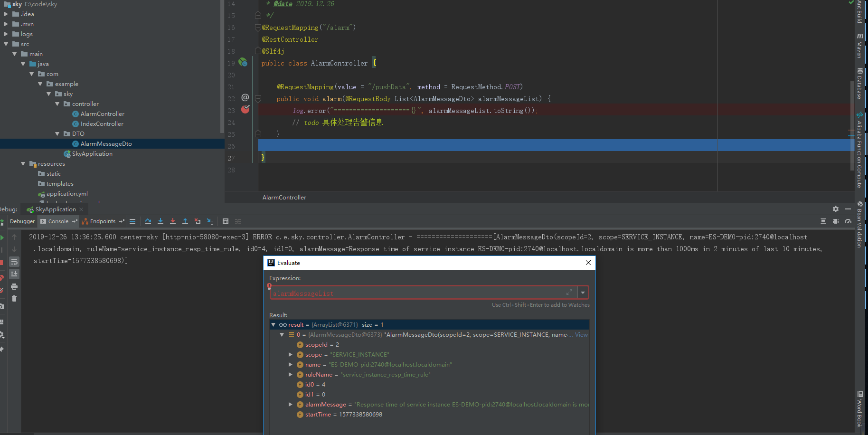Image resolution: width=868 pixels, height=435 pixels.
Task: Click the Drop Frame icon
Action: pos(198,221)
